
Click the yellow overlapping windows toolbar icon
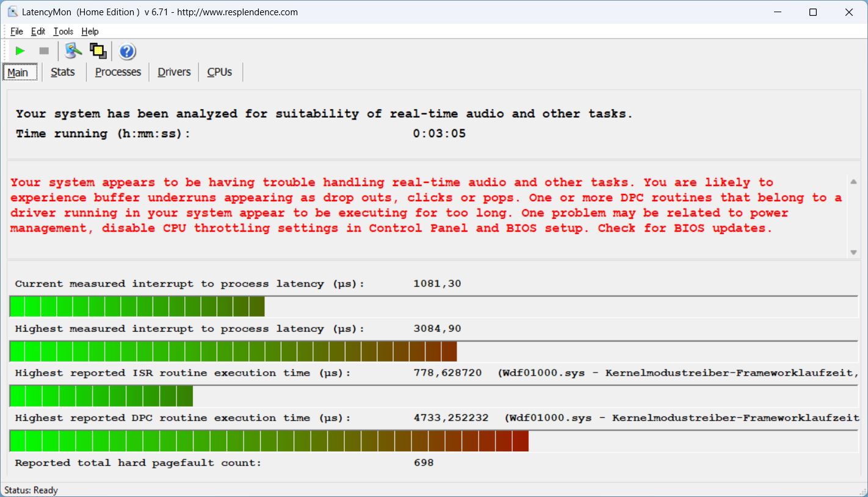coord(98,51)
